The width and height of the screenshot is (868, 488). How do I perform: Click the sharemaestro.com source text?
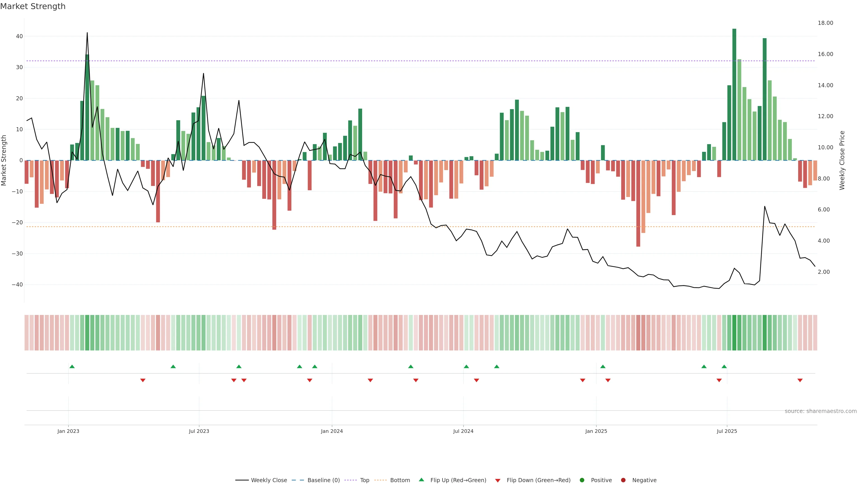(x=821, y=411)
